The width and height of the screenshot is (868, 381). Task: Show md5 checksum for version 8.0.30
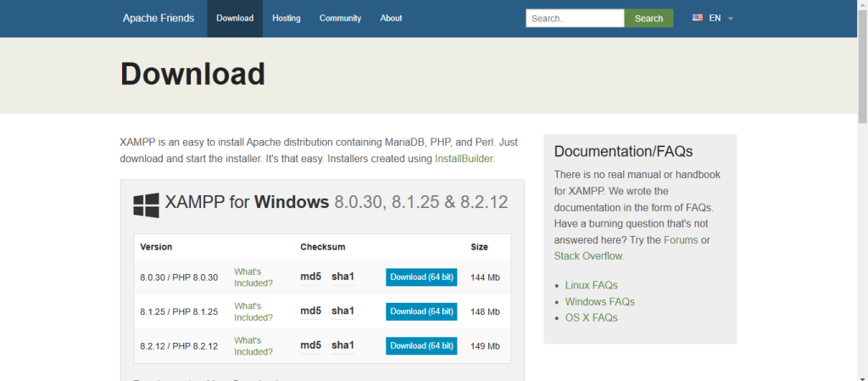click(x=311, y=277)
